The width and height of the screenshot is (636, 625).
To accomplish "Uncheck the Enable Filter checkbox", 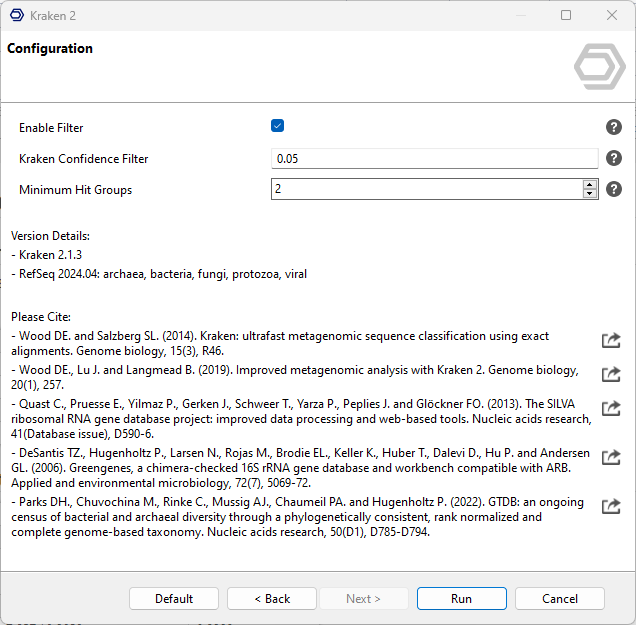I will 278,126.
